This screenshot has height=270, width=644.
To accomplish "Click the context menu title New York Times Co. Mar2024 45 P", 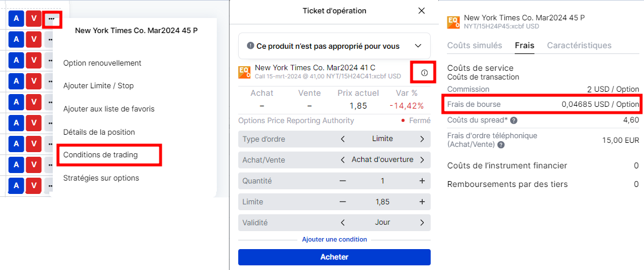I will [136, 30].
